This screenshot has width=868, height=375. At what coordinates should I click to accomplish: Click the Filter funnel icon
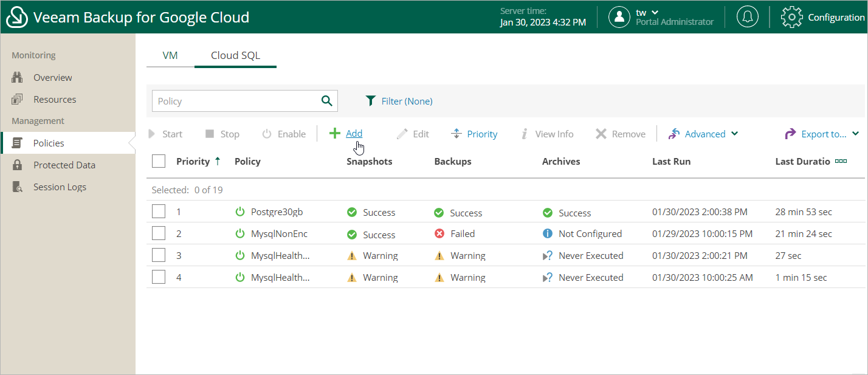tap(370, 101)
